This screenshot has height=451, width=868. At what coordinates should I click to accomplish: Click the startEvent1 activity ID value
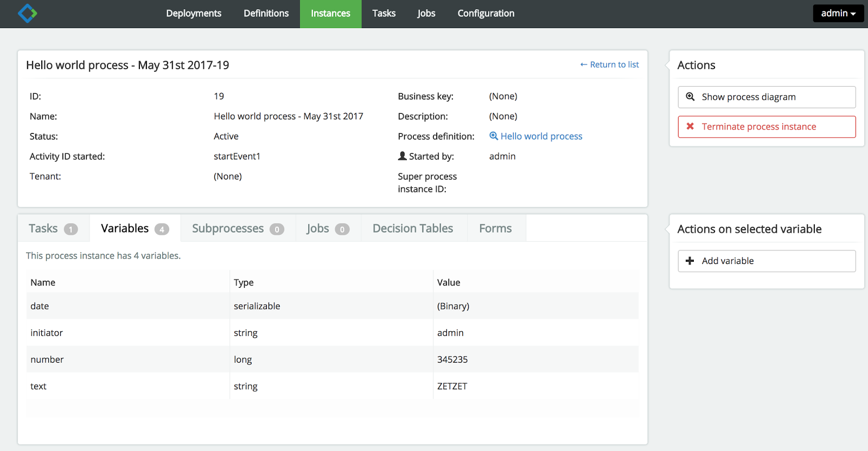coord(237,156)
